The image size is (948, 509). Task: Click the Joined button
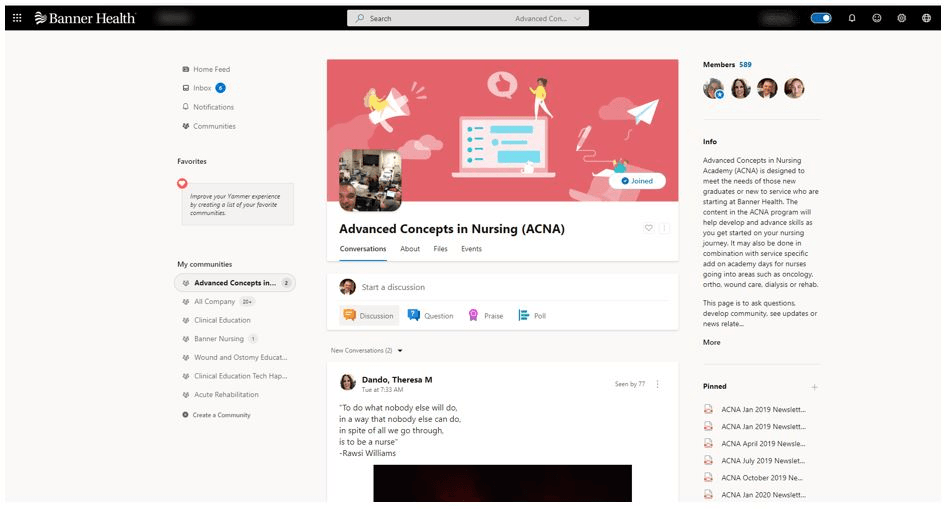click(637, 181)
